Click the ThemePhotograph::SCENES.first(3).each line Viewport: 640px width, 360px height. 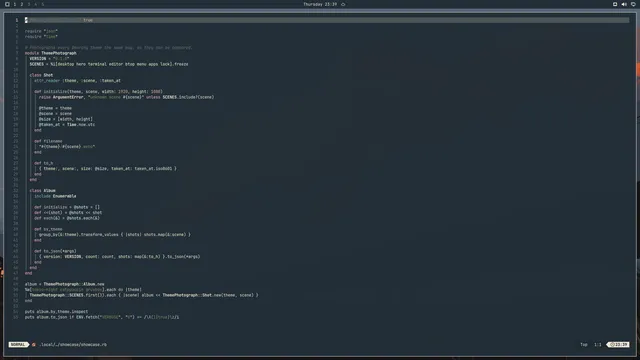144,295
